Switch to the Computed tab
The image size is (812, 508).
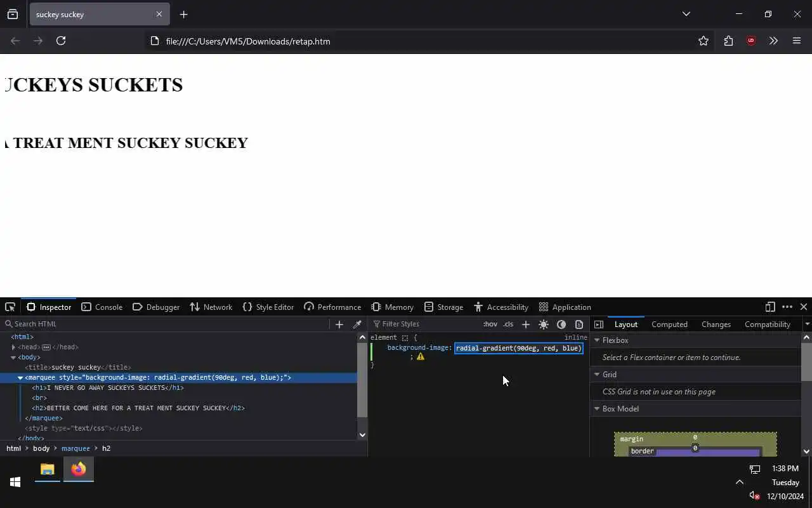click(669, 324)
